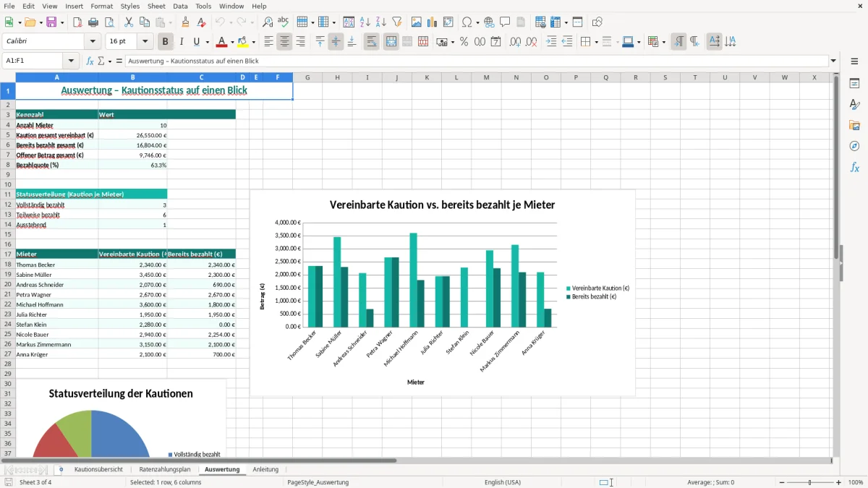The width and height of the screenshot is (868, 488).
Task: Toggle AutoFilter funnel icon
Action: point(396,22)
